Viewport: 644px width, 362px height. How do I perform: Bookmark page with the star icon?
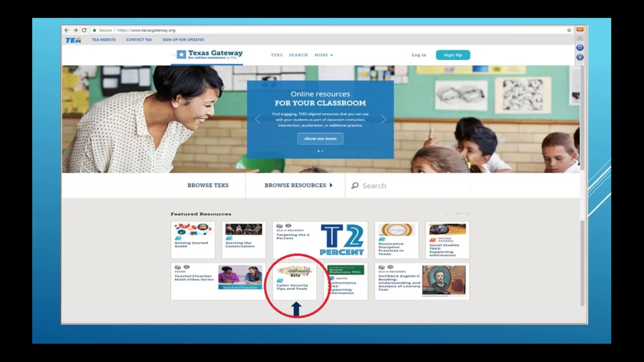click(569, 30)
